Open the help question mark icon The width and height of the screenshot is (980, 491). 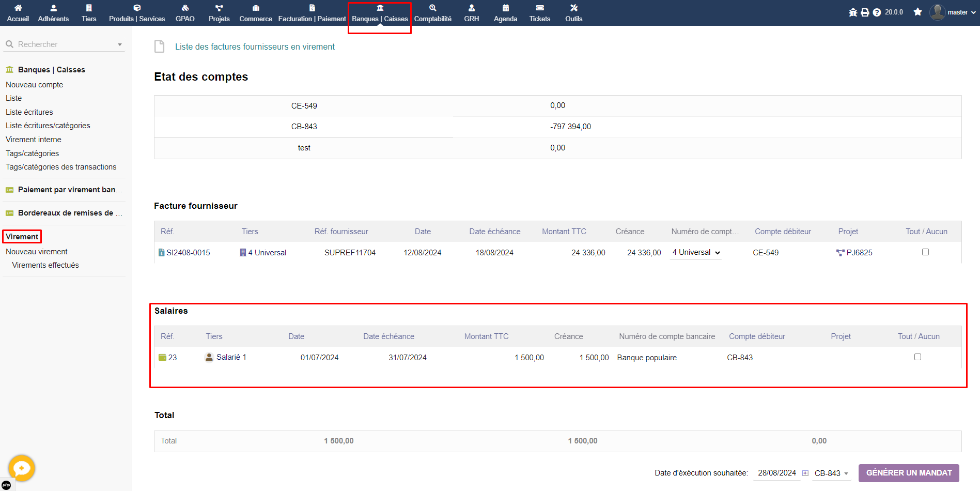click(877, 12)
